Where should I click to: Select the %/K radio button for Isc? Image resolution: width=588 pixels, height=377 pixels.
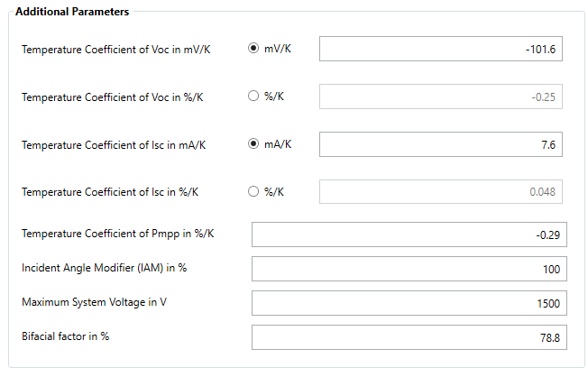coord(253,192)
